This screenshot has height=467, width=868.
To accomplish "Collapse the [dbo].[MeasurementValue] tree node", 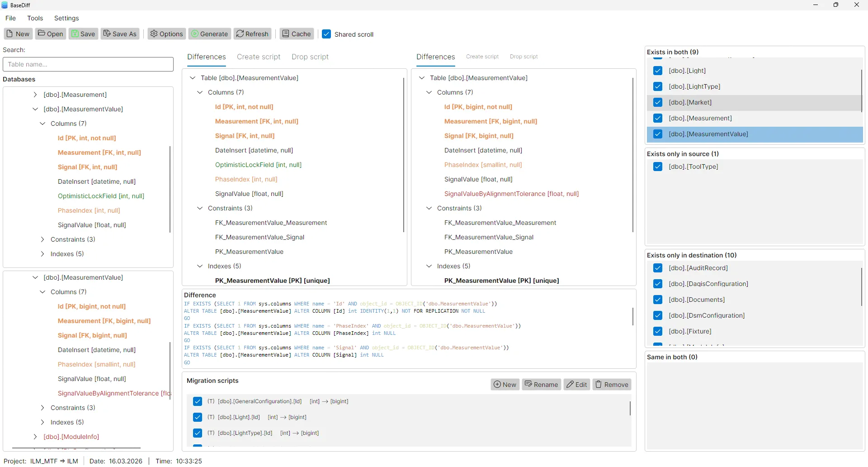I will click(35, 109).
